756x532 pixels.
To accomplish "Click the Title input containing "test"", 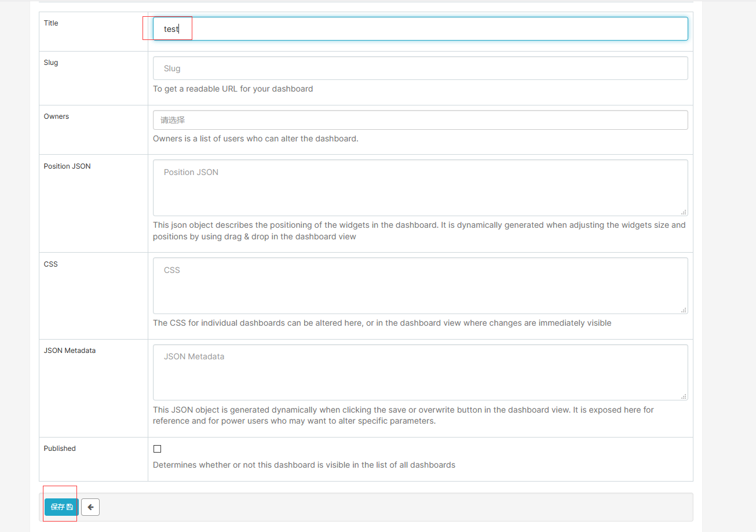I will [x=420, y=28].
